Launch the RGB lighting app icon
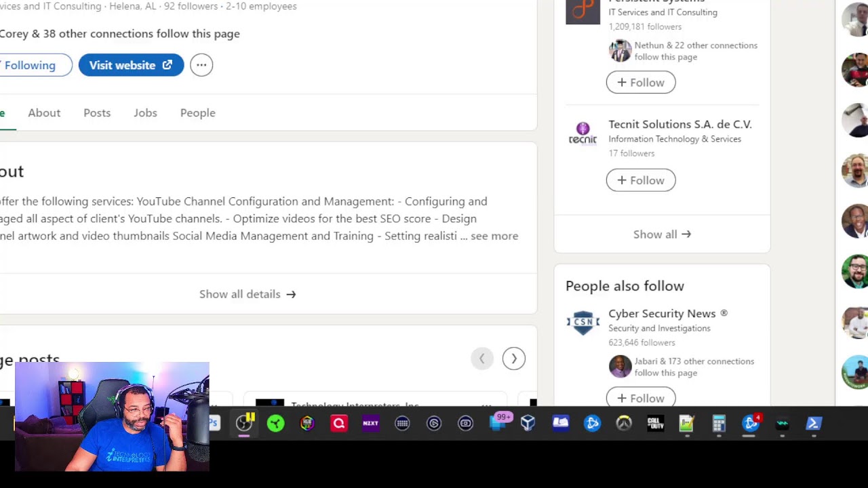868x488 pixels. pyautogui.click(x=307, y=424)
